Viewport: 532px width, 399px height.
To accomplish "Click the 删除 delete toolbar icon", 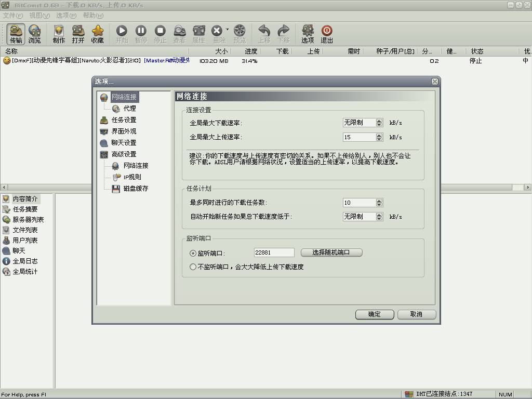I will coord(218,34).
